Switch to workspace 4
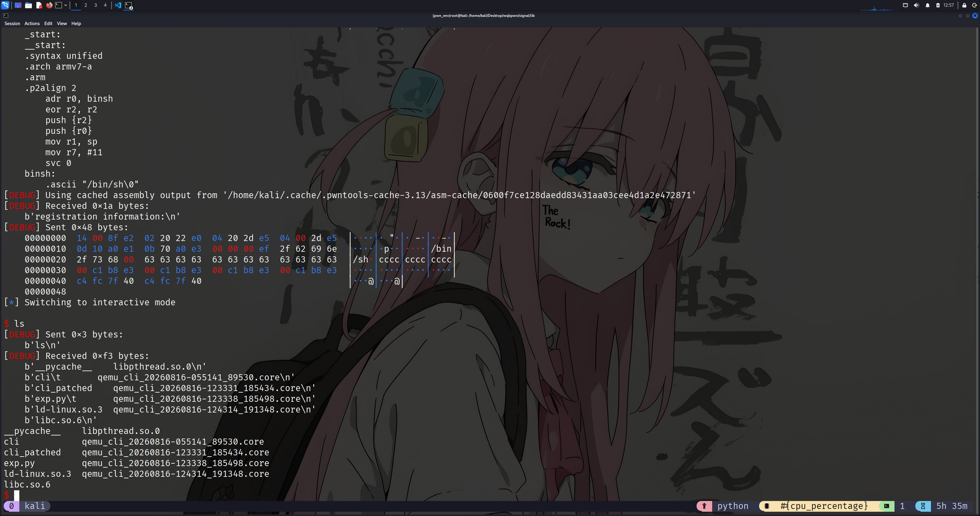This screenshot has height=516, width=980. click(105, 5)
